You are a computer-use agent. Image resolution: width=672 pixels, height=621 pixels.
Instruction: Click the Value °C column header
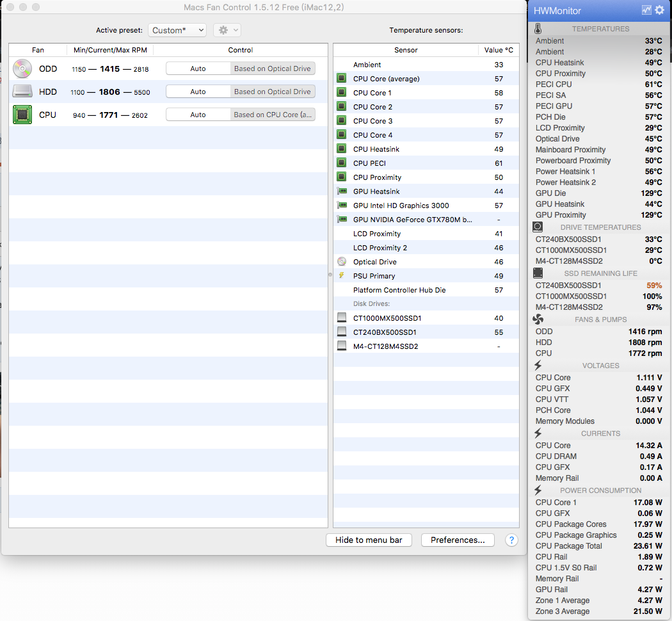point(499,50)
